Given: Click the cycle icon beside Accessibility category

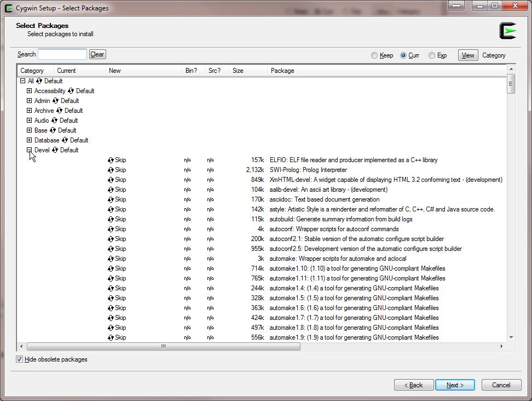Looking at the screenshot, I should (71, 91).
